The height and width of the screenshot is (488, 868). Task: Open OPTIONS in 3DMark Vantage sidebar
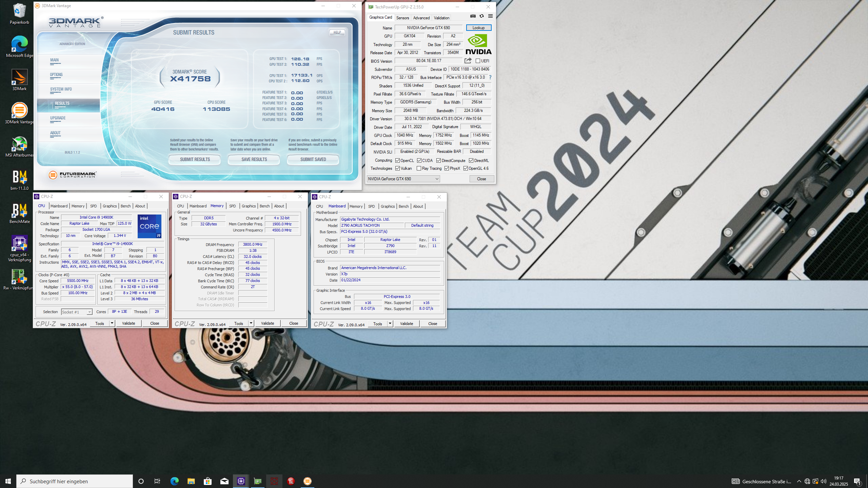click(56, 75)
